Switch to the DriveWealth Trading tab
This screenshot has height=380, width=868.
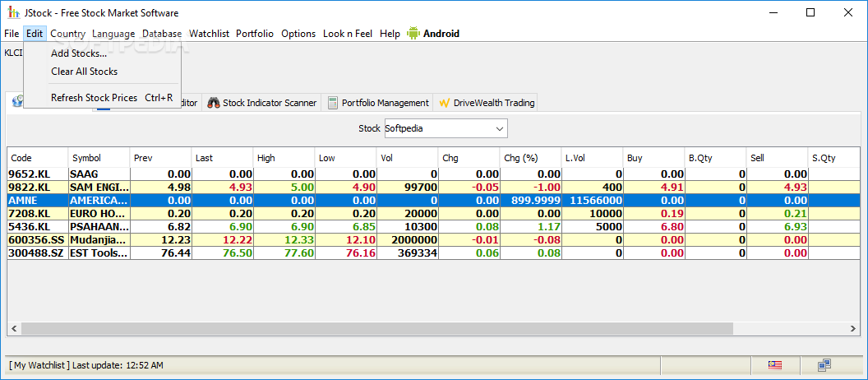(486, 103)
